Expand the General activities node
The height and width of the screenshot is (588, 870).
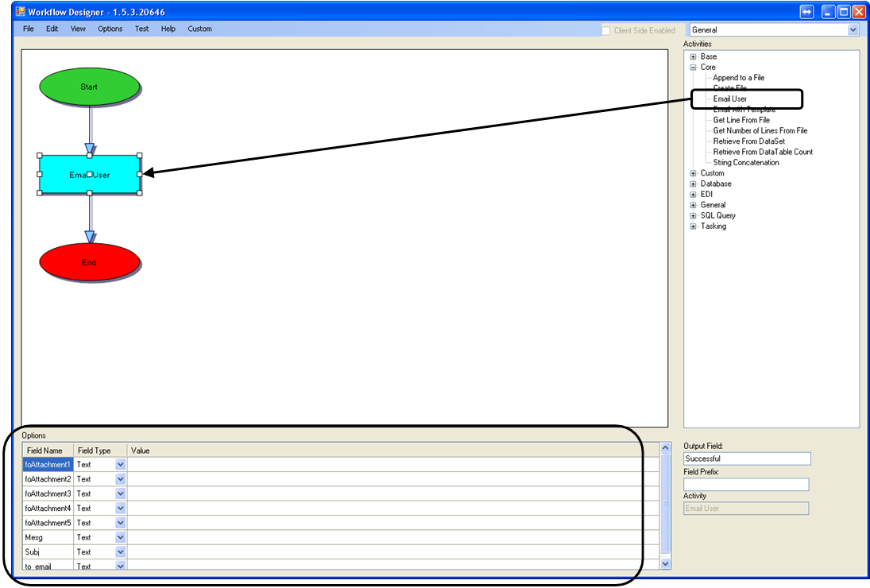coord(693,205)
